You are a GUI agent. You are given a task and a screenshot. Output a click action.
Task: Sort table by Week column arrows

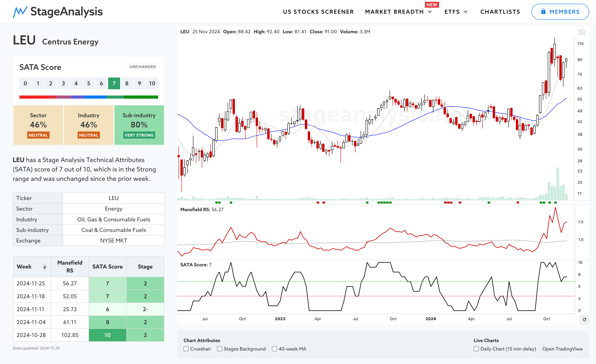[44, 267]
